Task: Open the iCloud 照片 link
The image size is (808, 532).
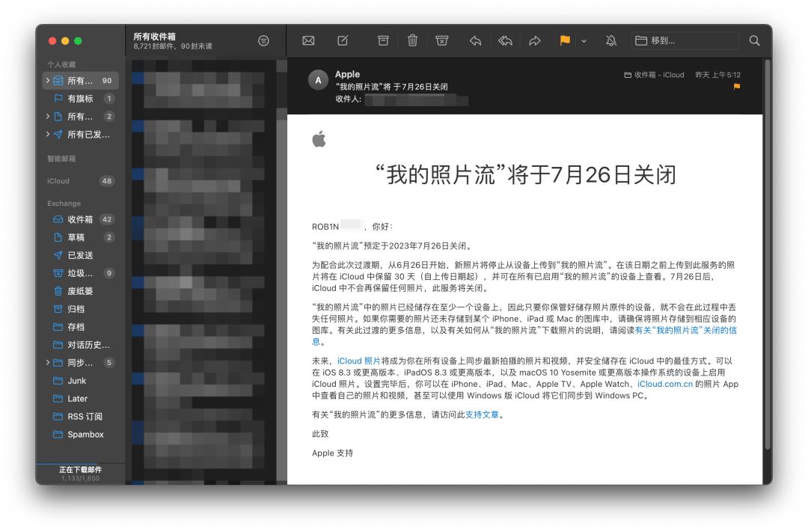Action: pos(358,361)
